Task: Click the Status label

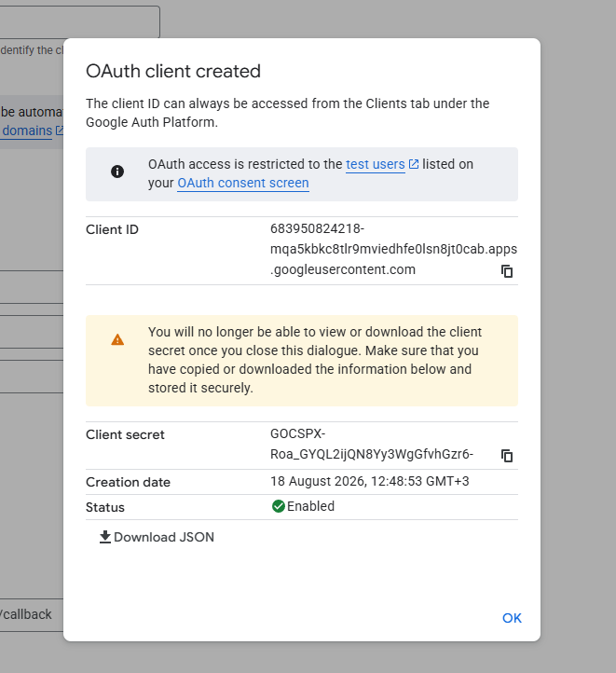Action: 105,507
